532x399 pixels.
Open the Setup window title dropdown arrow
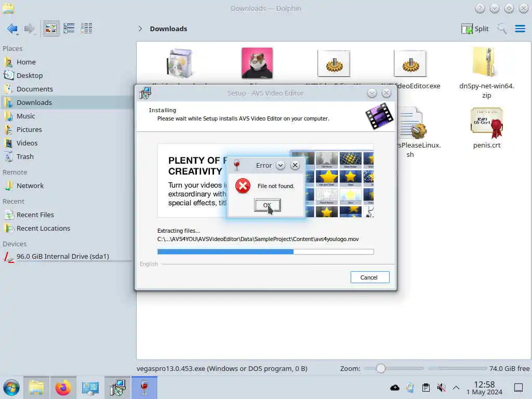372,94
